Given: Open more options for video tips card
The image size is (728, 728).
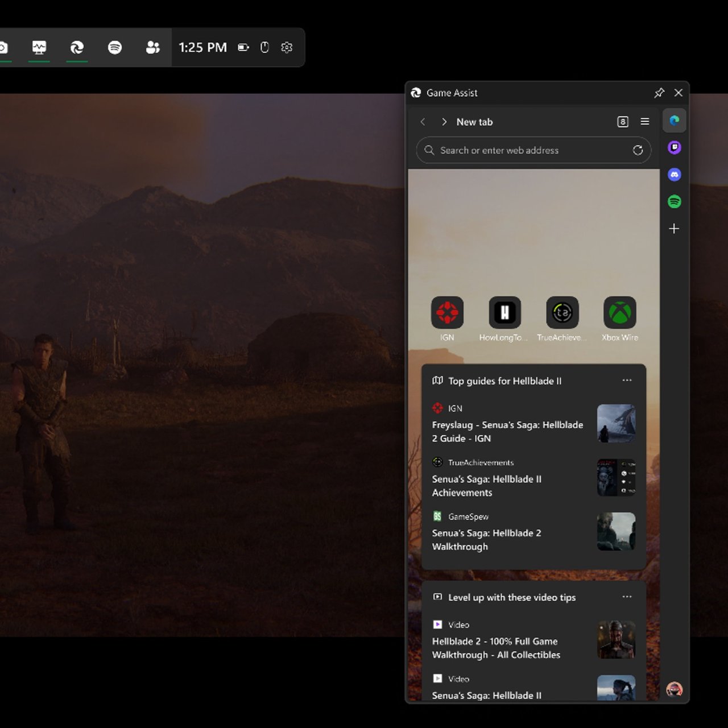Looking at the screenshot, I should [x=627, y=597].
